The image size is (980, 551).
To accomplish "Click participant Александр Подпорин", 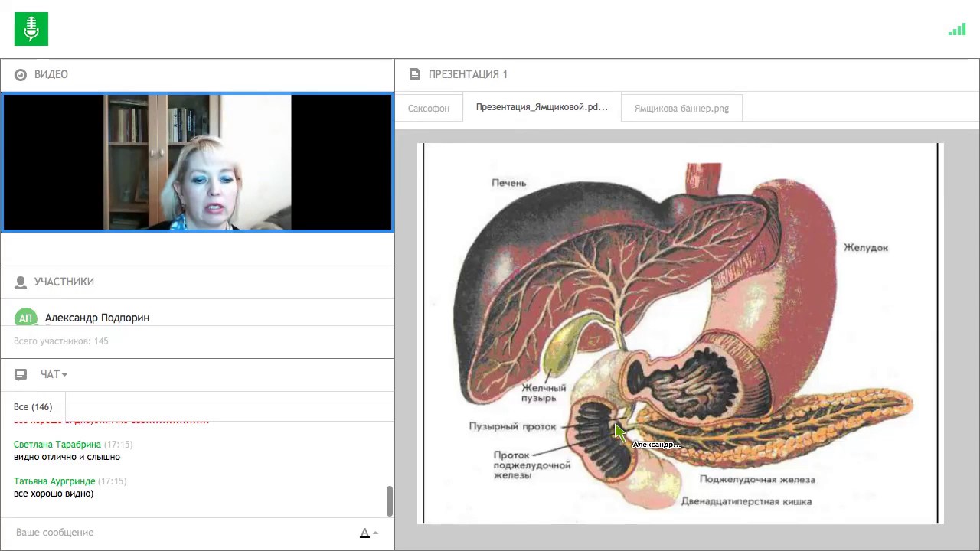I will pyautogui.click(x=97, y=318).
